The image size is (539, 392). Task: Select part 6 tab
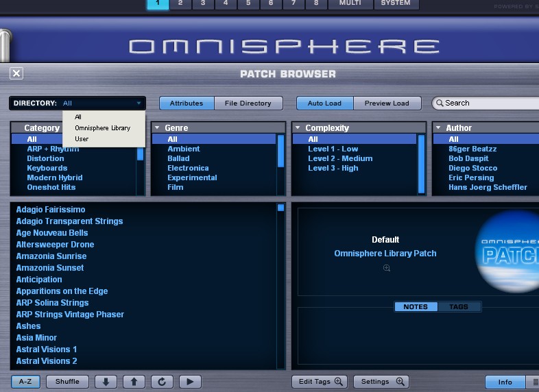(271, 4)
